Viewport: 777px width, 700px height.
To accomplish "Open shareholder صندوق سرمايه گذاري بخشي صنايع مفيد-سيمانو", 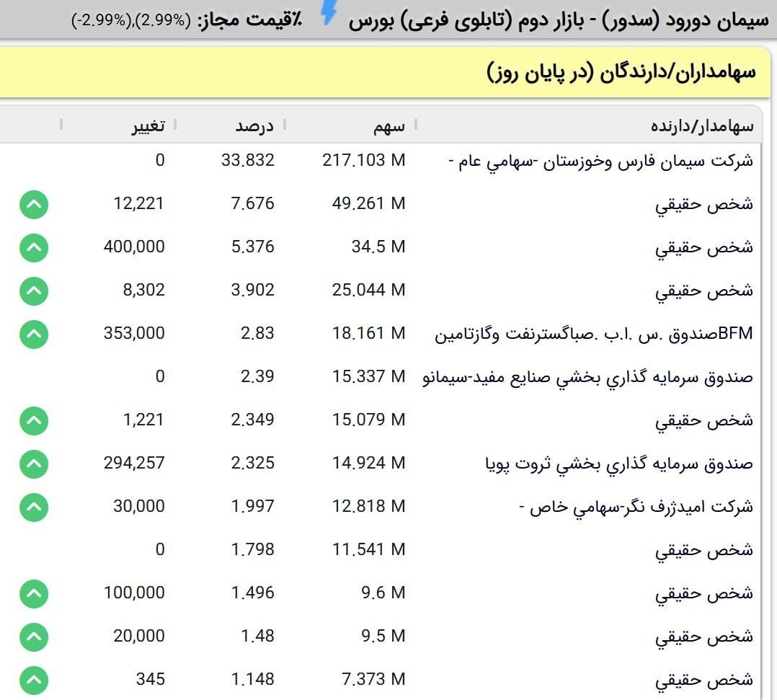I will coord(587,377).
